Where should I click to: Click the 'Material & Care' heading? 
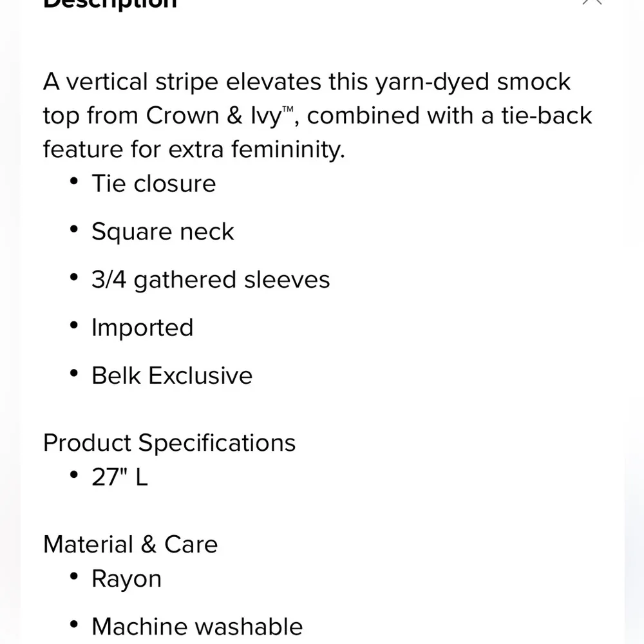(x=130, y=544)
